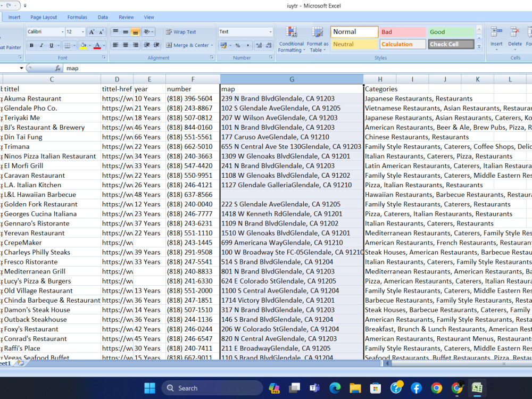The height and width of the screenshot is (399, 532).
Task: Open Windows Start menu
Action: tap(149, 388)
